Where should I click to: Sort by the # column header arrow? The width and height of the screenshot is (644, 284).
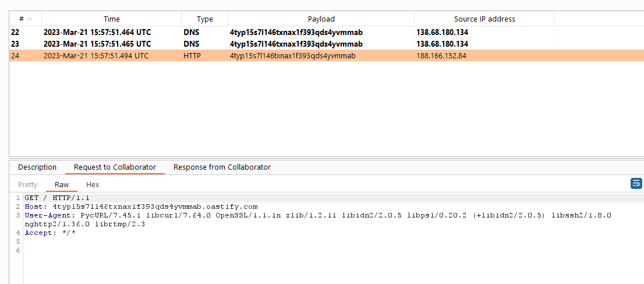point(30,19)
